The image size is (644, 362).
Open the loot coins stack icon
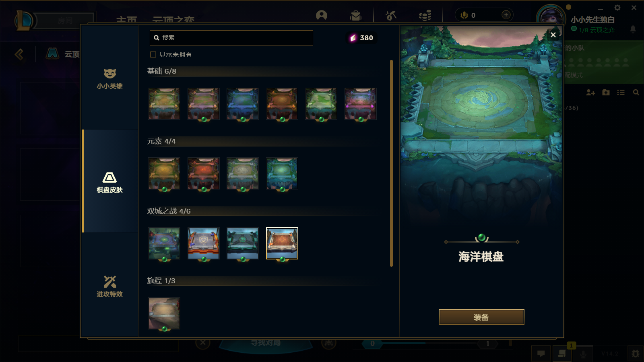[x=425, y=15]
